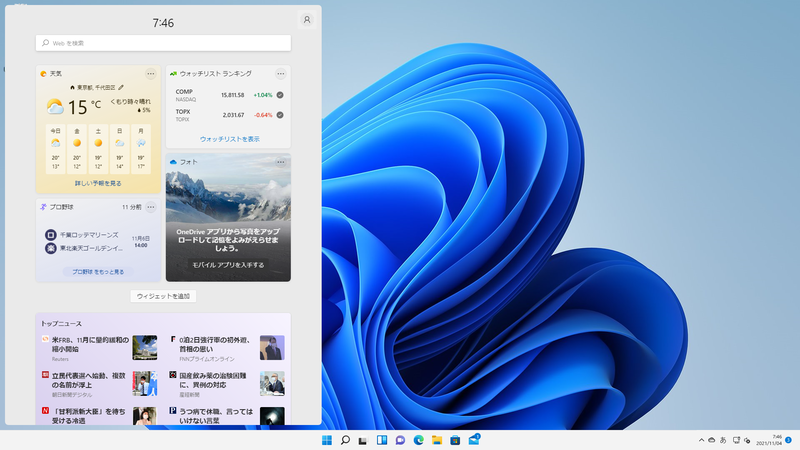Click the weather widget's orange logo icon
The image size is (800, 450).
point(43,74)
